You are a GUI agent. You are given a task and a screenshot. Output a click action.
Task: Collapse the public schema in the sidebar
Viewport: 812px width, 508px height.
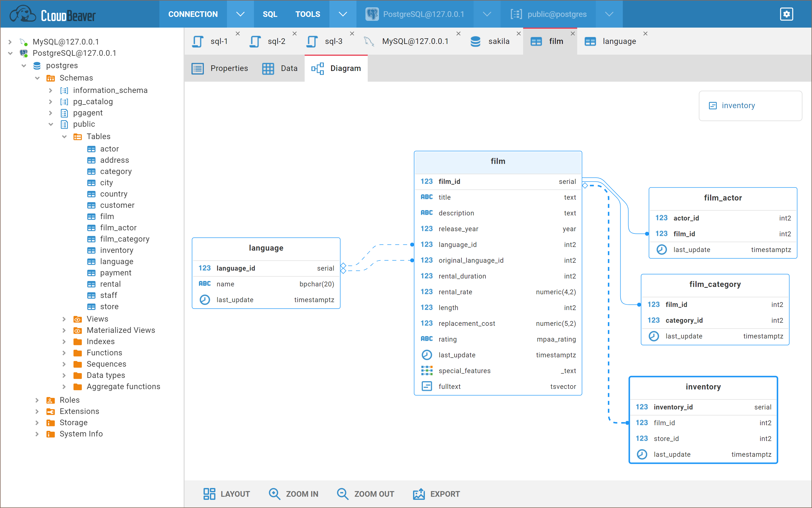click(x=51, y=124)
